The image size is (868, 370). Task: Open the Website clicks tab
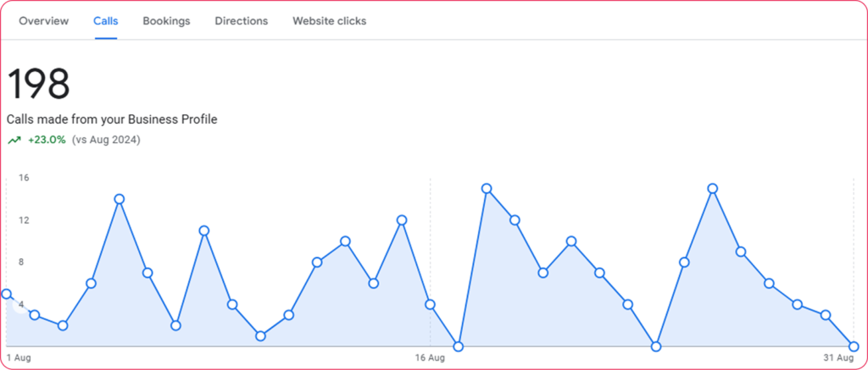click(329, 20)
